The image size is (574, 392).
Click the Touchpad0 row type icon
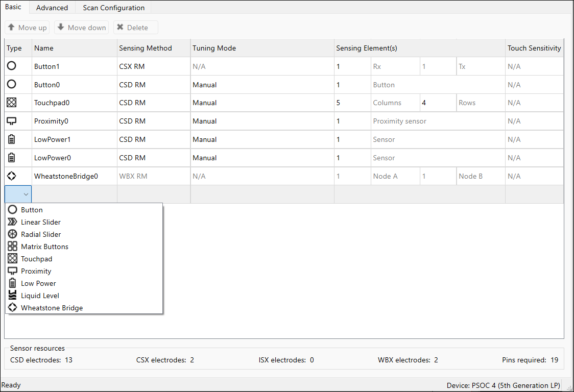tap(12, 103)
